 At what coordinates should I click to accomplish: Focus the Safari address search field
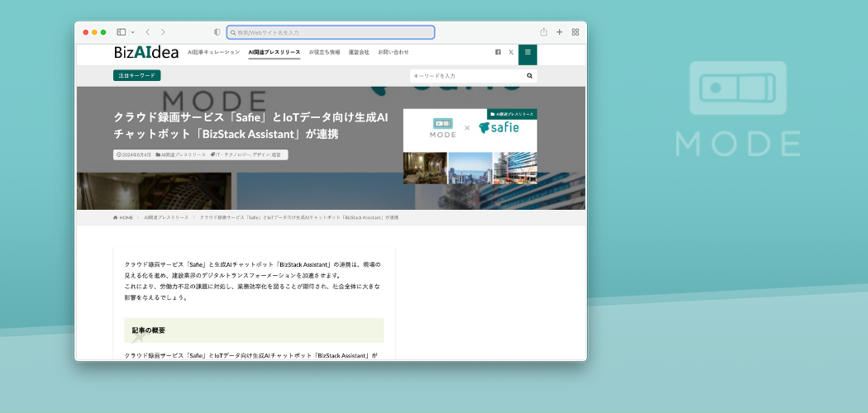[331, 32]
